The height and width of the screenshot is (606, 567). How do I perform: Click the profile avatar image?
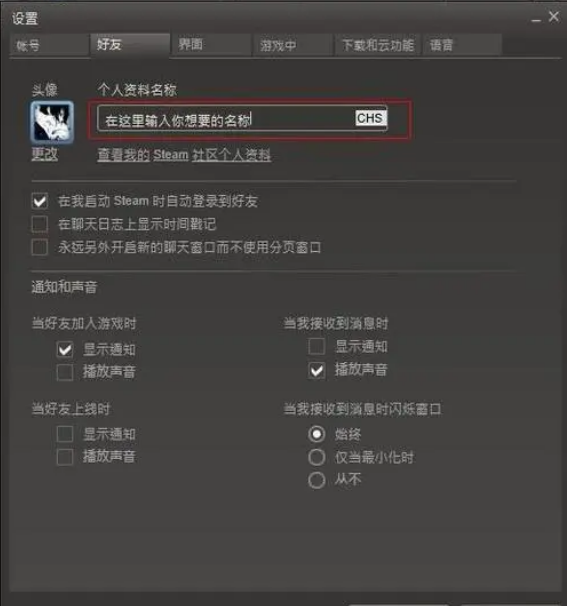pos(52,122)
